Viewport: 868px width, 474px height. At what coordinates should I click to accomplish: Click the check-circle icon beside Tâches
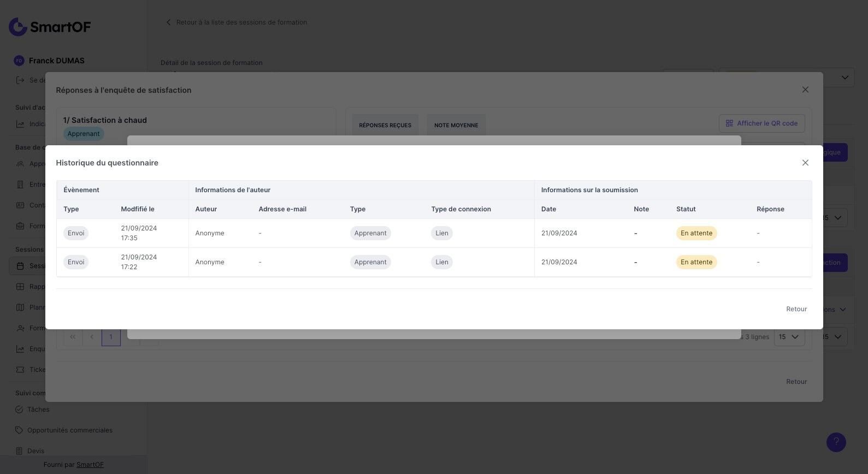(19, 410)
